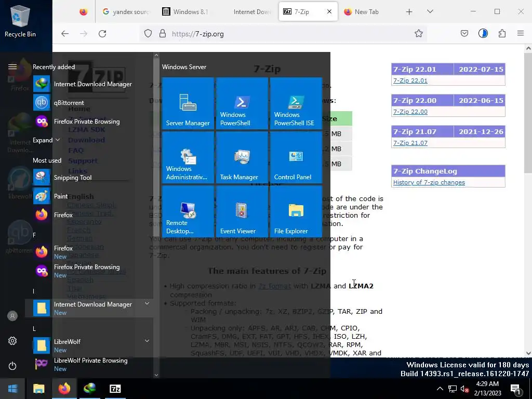This screenshot has width=532, height=399.
Task: Launch LibreWolf Private Browsing from the app list
Action: click(x=89, y=364)
